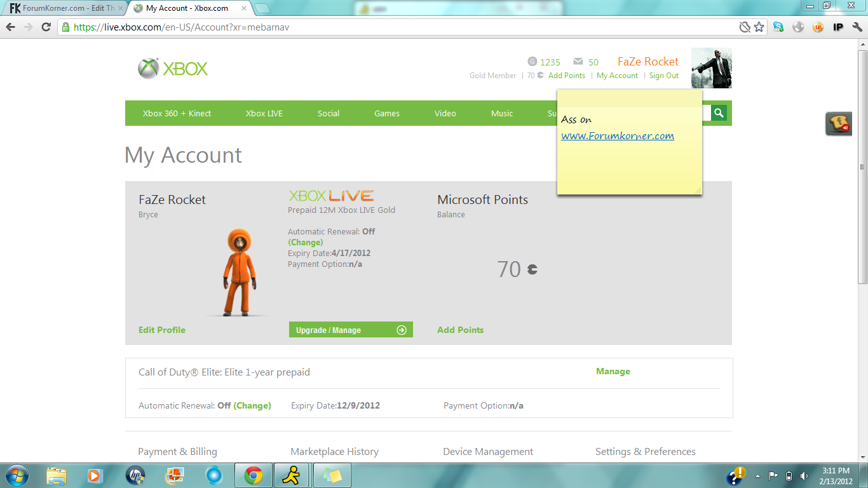The image size is (868, 488).
Task: Open Xbox 360 + Kinect menu
Action: [x=177, y=113]
